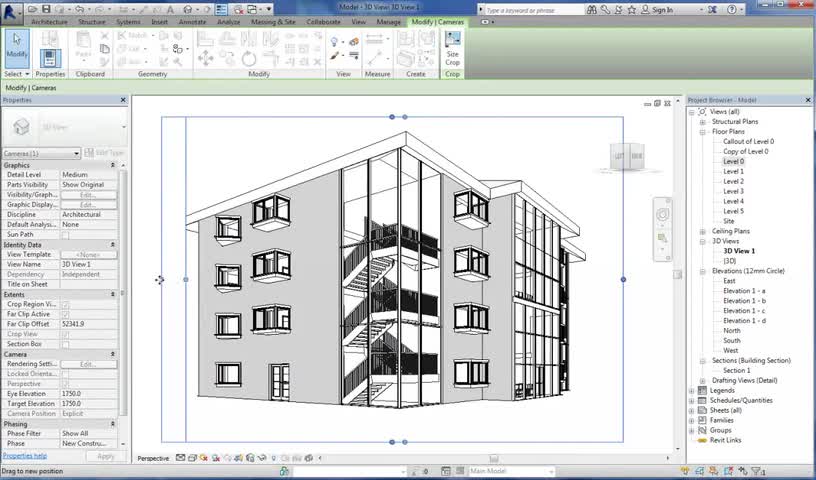Click the Hide in View lightbulb icon
816x480 pixels.
pyautogui.click(x=334, y=42)
